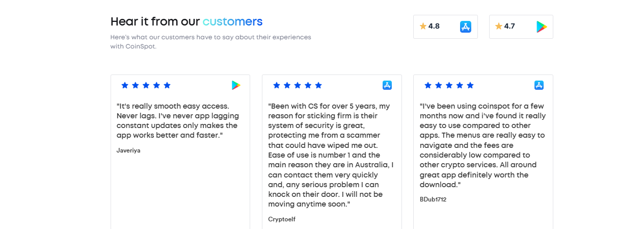Screen dimensions: 644x229
Task: Click the fifth blue star in Cryptoelf's review
Action: coord(318,85)
